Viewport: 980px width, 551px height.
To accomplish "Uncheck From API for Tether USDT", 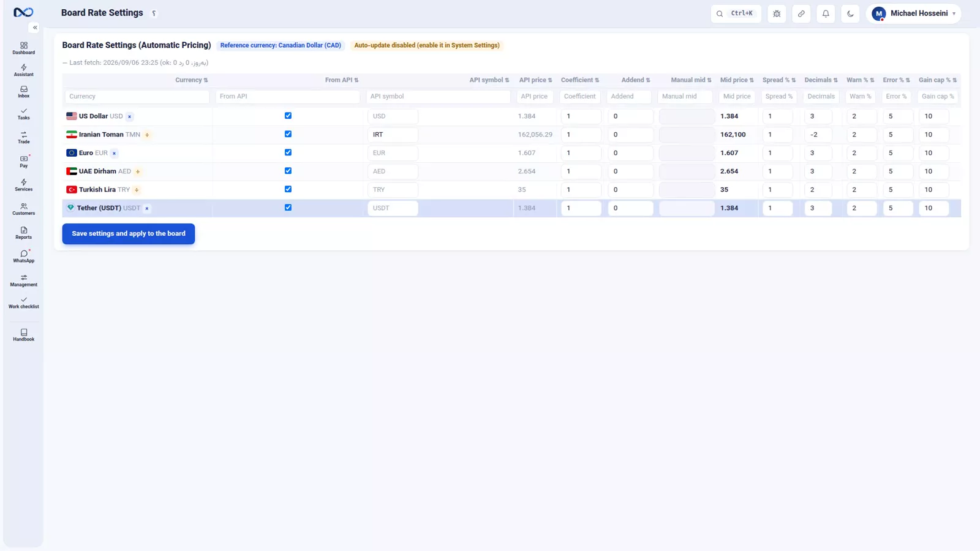I will tap(288, 208).
